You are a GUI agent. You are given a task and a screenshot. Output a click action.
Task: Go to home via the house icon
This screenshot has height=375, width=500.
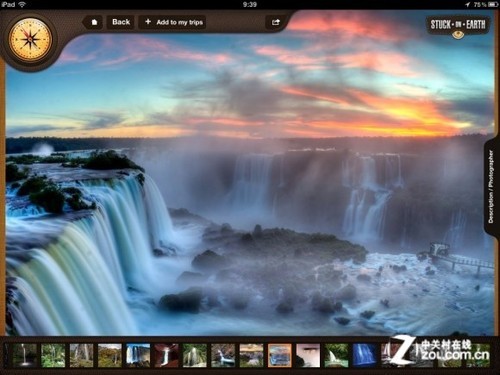94,22
